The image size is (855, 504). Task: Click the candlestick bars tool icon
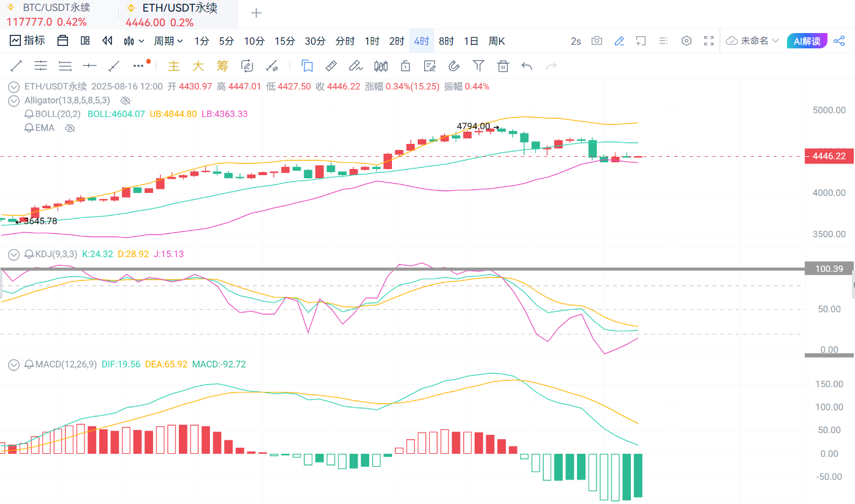coord(380,66)
